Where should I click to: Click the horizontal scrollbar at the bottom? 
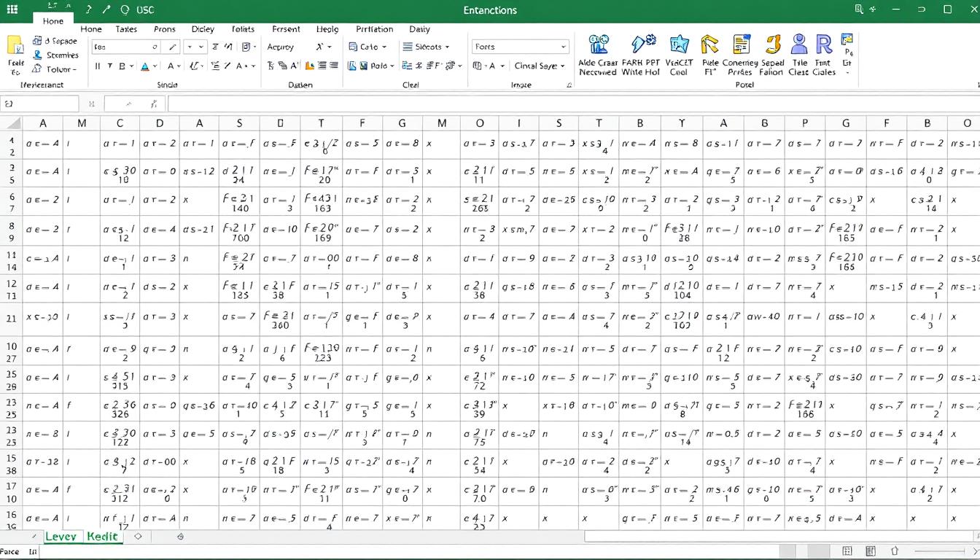[x=780, y=537]
